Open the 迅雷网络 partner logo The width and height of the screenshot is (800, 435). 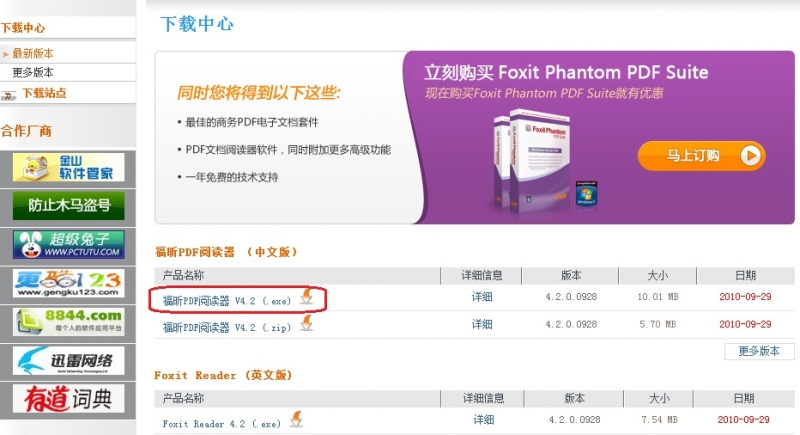coord(68,361)
